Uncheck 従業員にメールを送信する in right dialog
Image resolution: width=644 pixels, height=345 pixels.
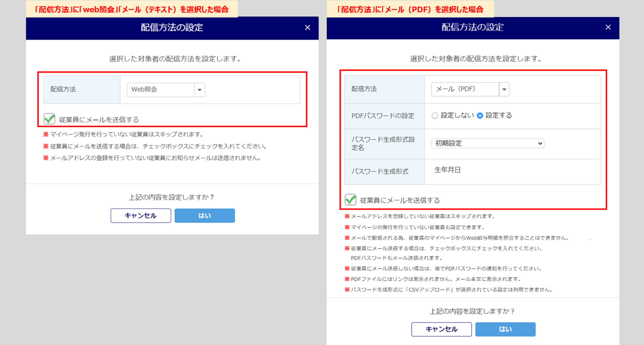click(350, 200)
